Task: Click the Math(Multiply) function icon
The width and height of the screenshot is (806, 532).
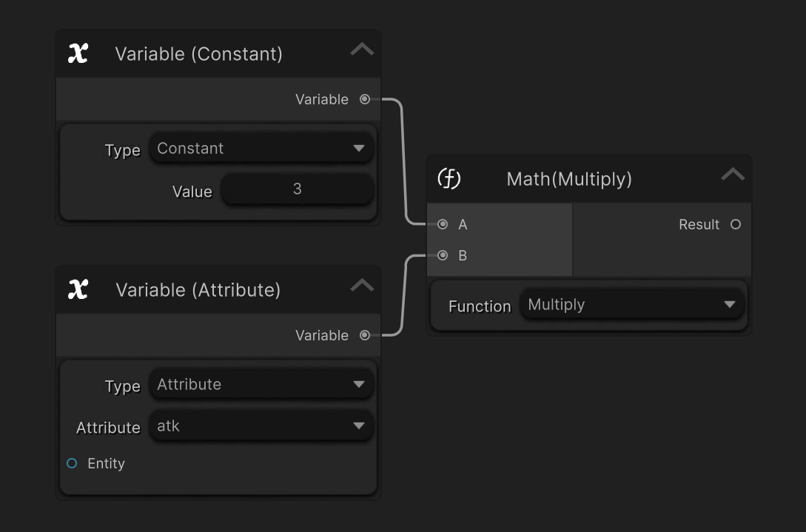Action: pos(449,178)
